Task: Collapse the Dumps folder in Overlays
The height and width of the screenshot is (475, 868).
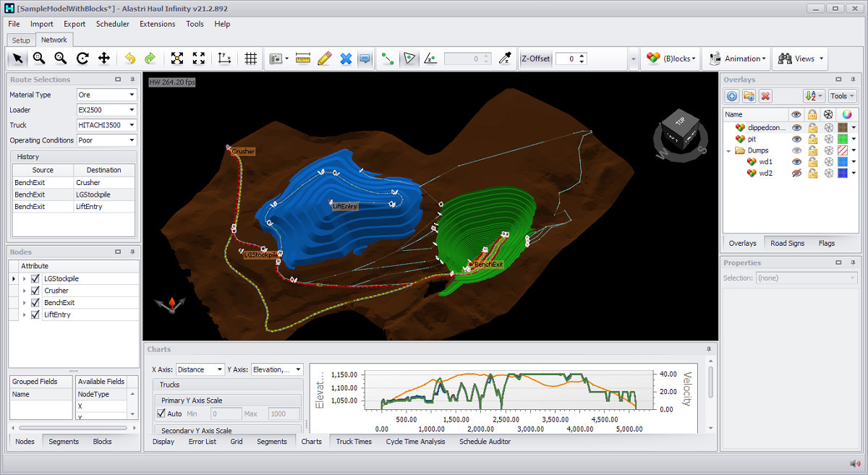Action: [x=728, y=150]
